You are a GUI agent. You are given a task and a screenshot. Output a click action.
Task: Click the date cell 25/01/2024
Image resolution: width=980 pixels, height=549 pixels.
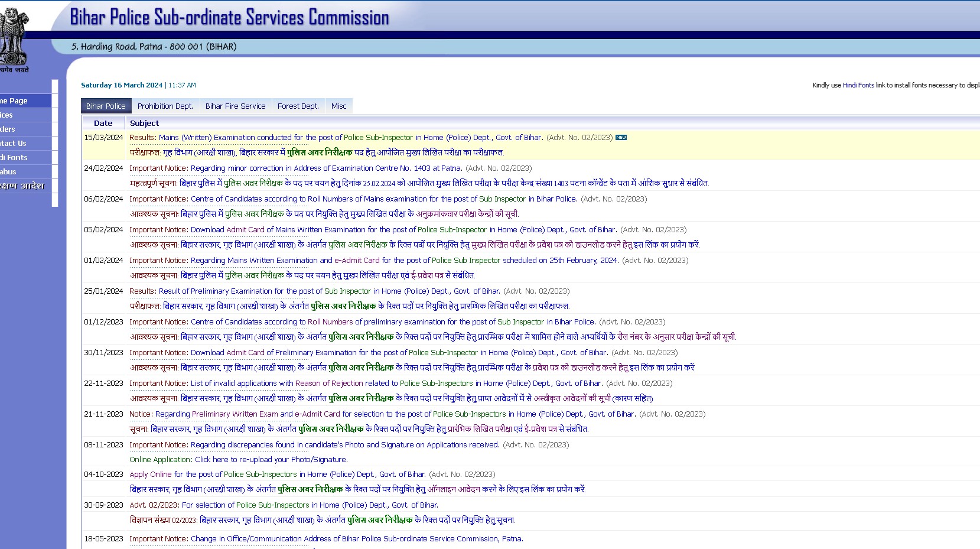point(103,291)
